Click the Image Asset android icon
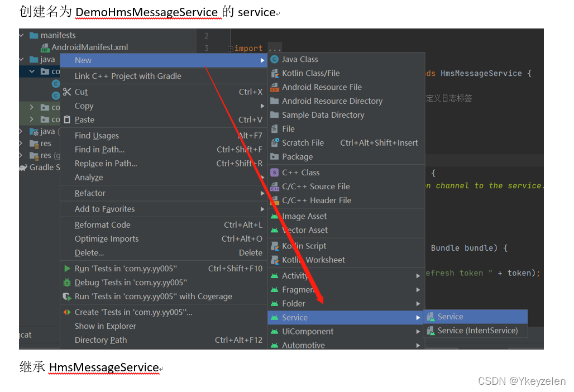 (275, 216)
